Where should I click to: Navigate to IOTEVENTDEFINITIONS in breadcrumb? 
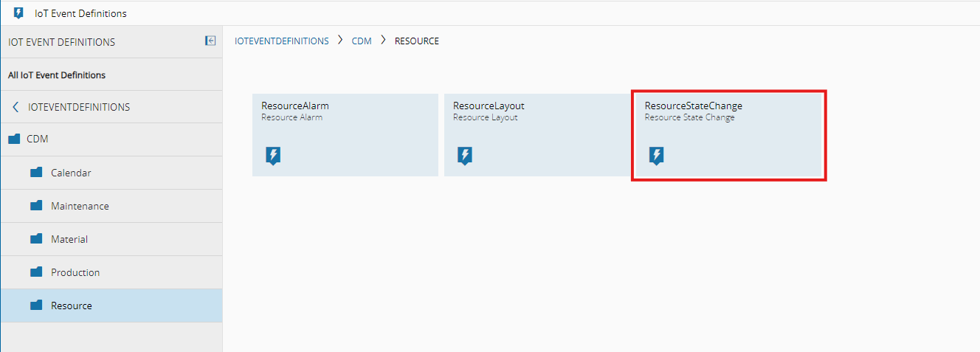[282, 41]
